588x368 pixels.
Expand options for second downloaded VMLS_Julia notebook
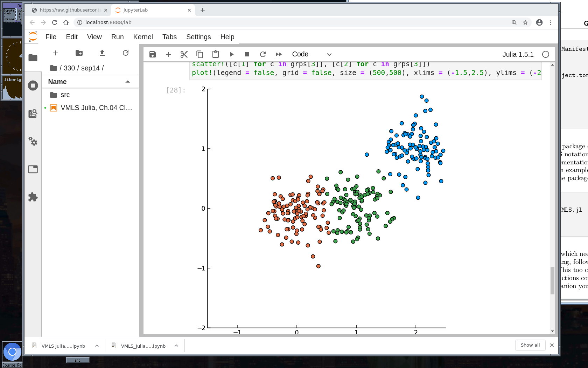[176, 346]
